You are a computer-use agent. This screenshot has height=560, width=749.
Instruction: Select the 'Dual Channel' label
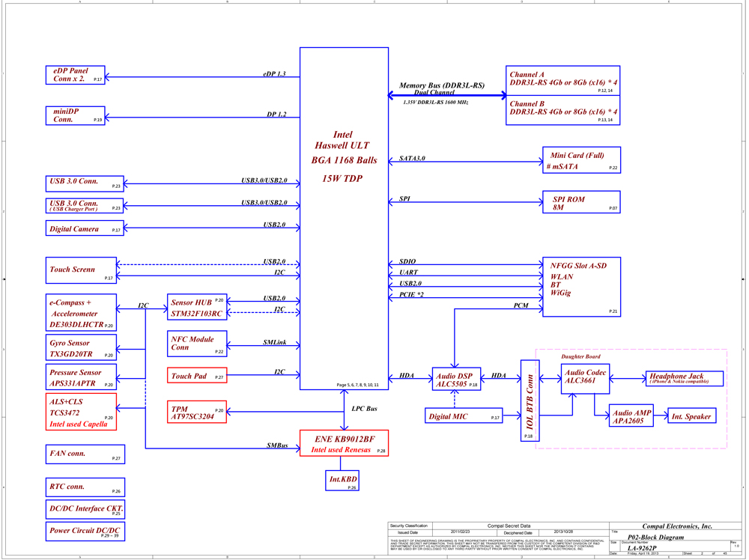tap(434, 93)
